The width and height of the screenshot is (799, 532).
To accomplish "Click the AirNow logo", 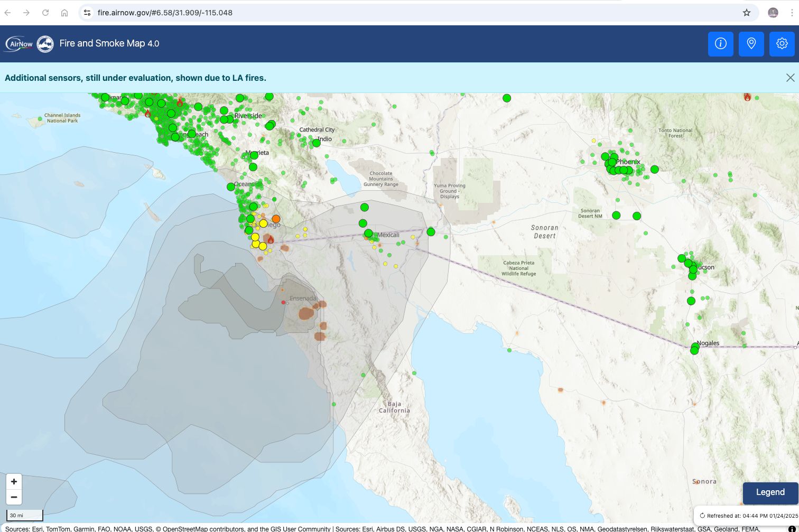I will click(x=19, y=44).
